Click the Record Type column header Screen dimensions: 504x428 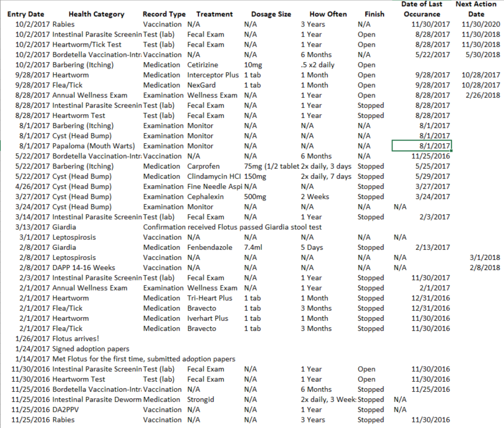(x=164, y=14)
